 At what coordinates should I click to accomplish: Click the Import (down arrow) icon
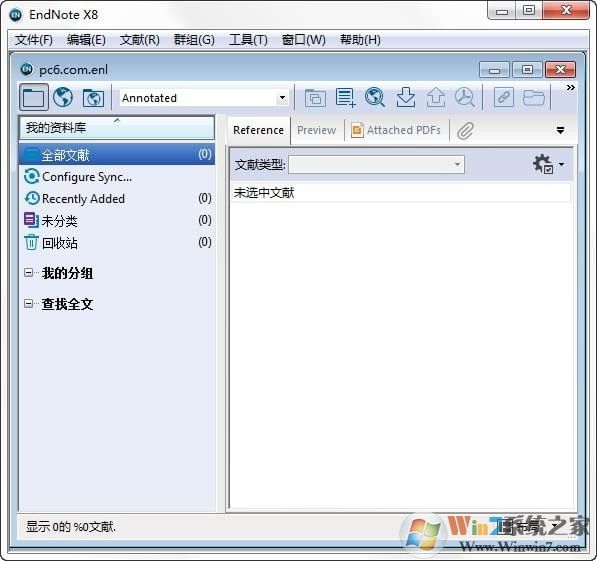[x=405, y=97]
